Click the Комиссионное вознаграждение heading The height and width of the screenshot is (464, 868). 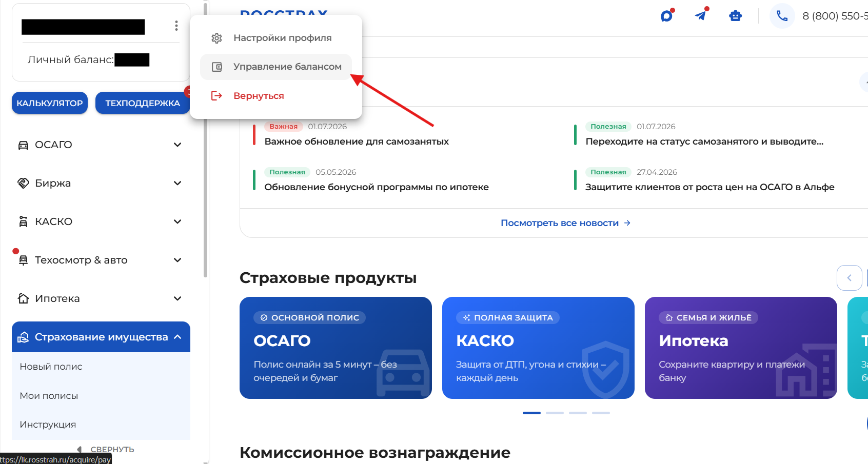tap(375, 453)
